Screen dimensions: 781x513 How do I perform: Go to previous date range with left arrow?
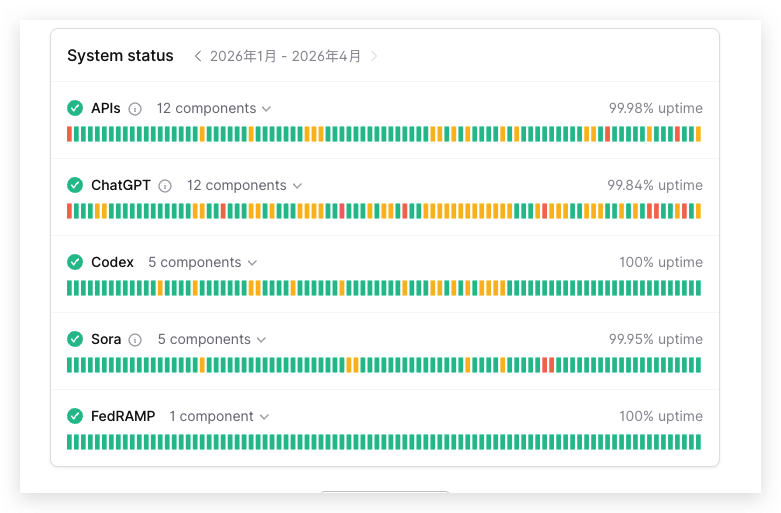click(198, 56)
